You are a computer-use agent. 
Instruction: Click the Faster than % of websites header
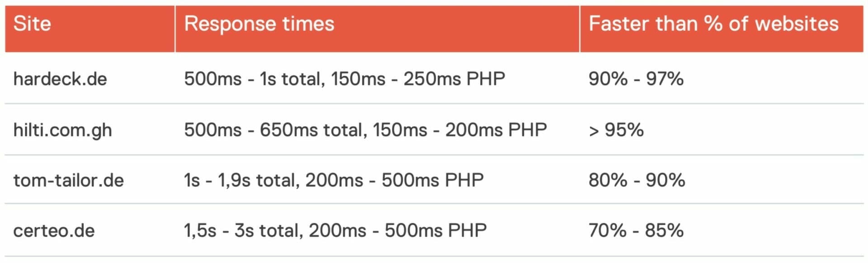tap(713, 24)
